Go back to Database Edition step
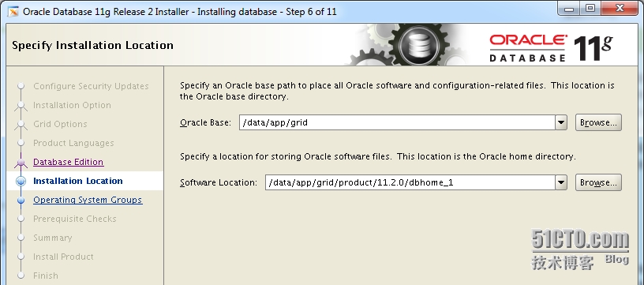The width and height of the screenshot is (644, 285). tap(68, 162)
